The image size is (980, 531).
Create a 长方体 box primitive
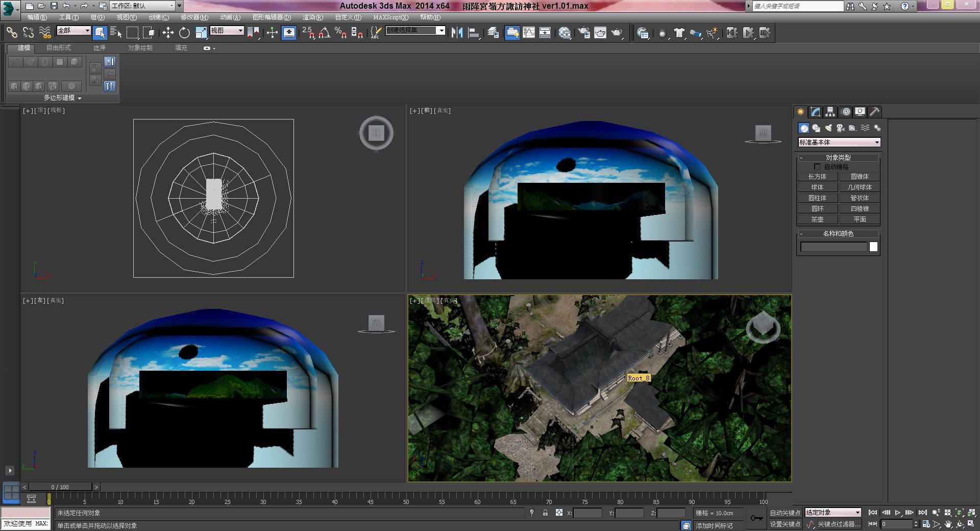(817, 177)
